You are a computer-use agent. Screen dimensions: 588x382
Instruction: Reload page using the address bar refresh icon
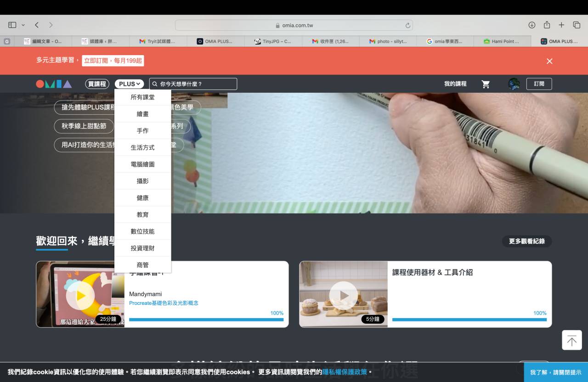click(407, 25)
